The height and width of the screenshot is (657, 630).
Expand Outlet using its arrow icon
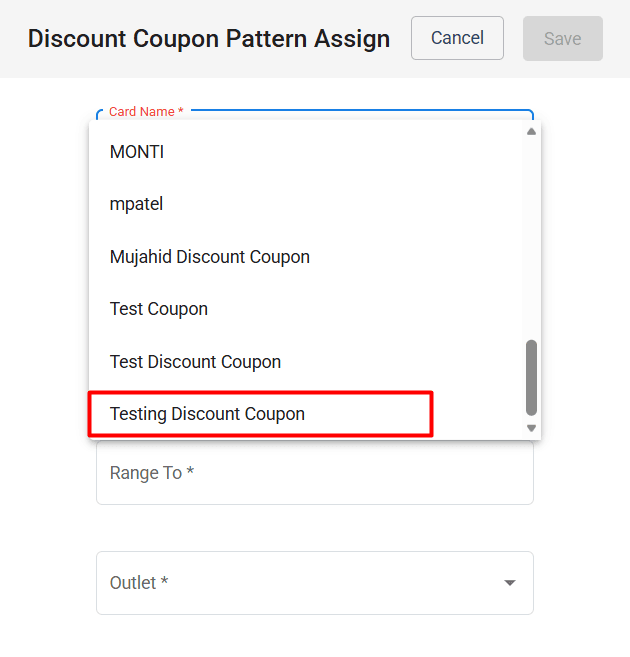510,583
